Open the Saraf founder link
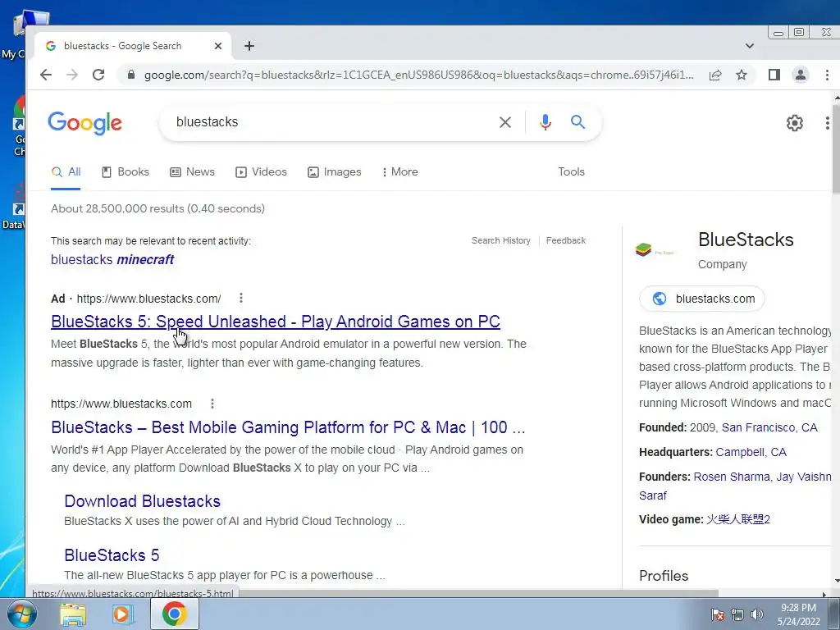This screenshot has width=840, height=630. tap(652, 495)
